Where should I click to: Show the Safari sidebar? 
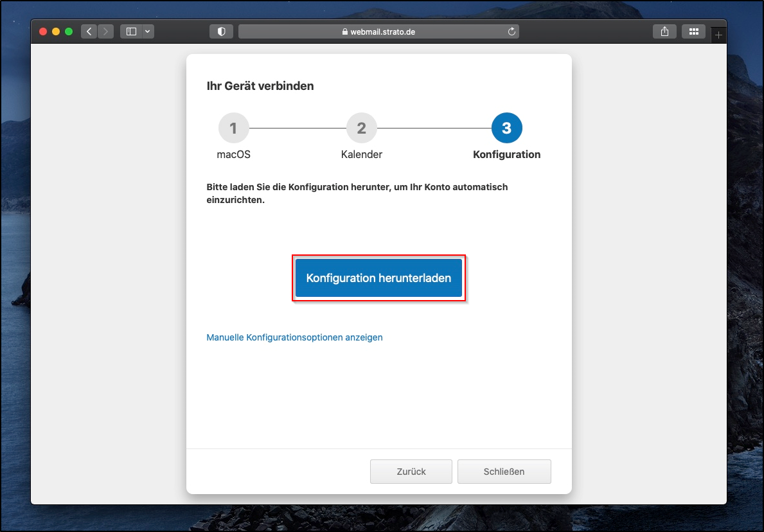[131, 31]
